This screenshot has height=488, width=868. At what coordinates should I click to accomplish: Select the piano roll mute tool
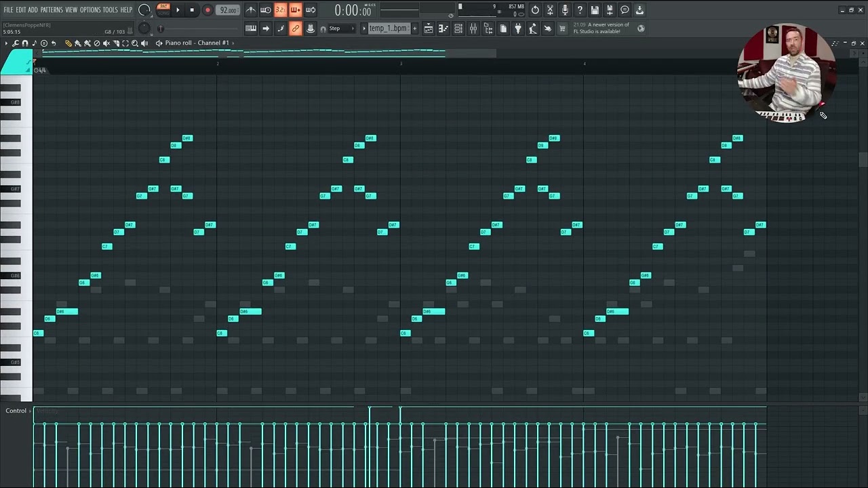[106, 43]
